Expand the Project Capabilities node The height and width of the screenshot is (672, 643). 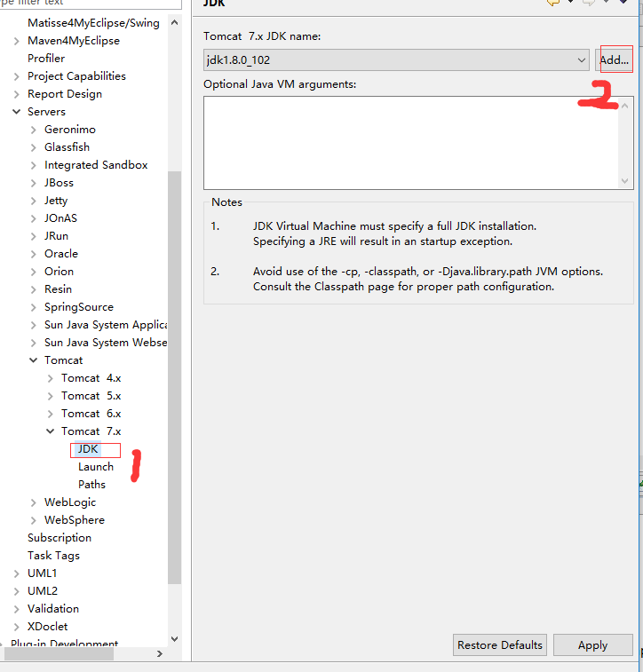[17, 76]
